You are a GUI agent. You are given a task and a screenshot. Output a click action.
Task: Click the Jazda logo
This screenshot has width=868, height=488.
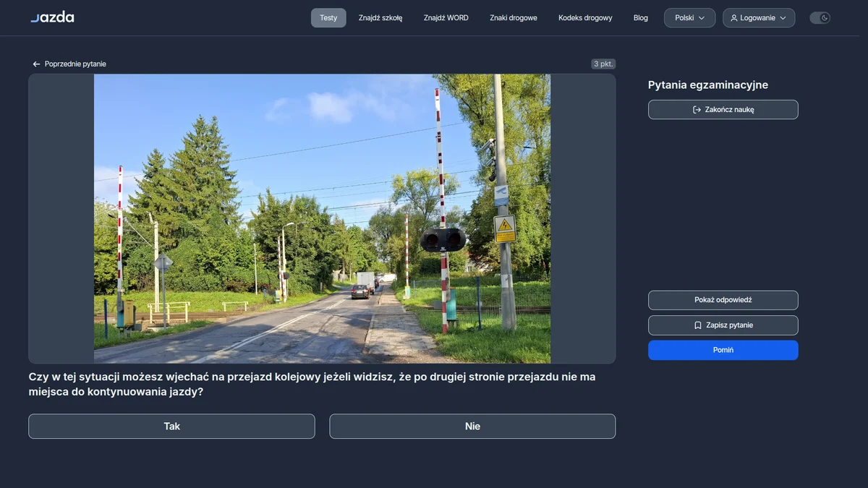[52, 17]
